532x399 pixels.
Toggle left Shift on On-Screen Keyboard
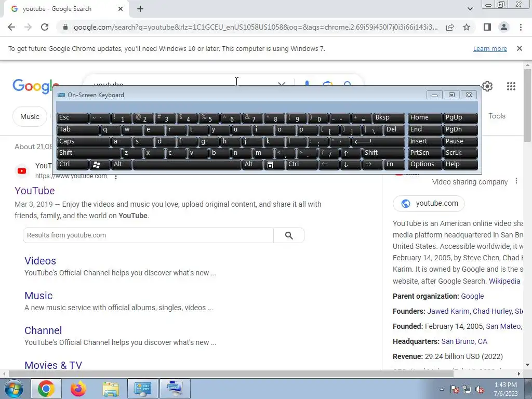tap(88, 153)
